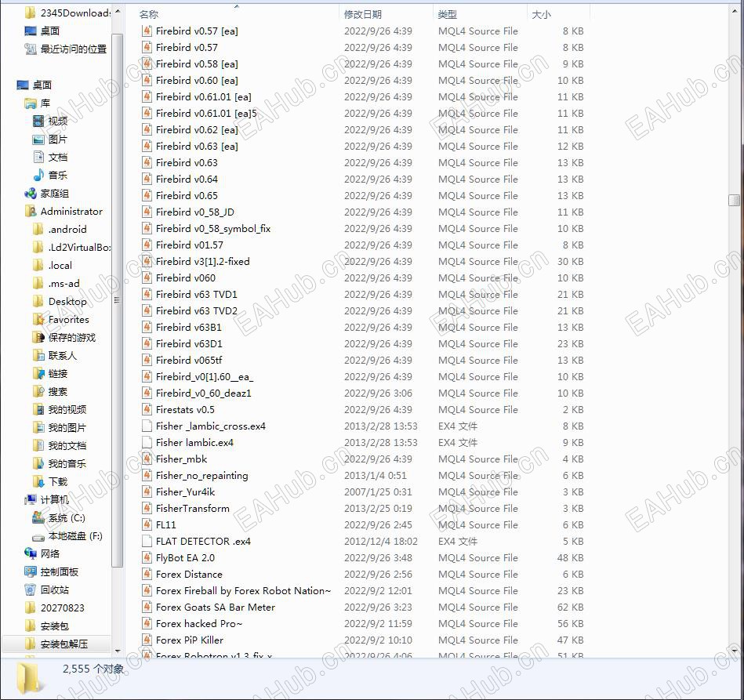
Task: Click the Computer icon in navigation tree
Action: [31, 500]
